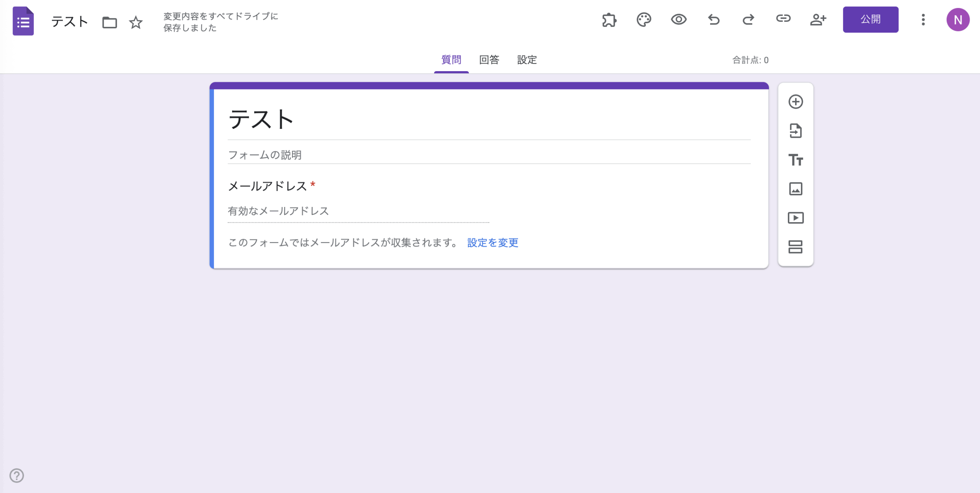Customize the form theme with the palette icon
The width and height of the screenshot is (980, 493).
pos(644,20)
